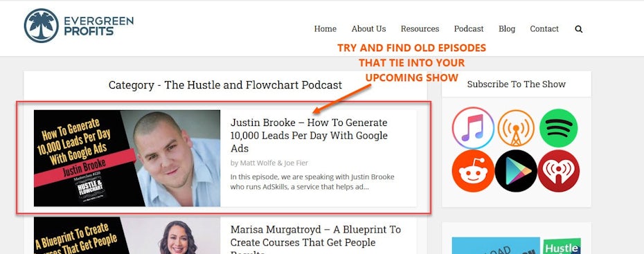Screen dimensions: 644x254
Task: Click the Evergreen Profits palm tree logo
Action: tap(41, 26)
